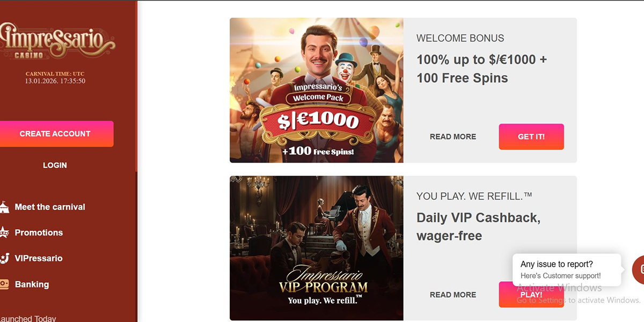
Task: Click the horseshoe icon beside VIPressario
Action: coord(4,258)
